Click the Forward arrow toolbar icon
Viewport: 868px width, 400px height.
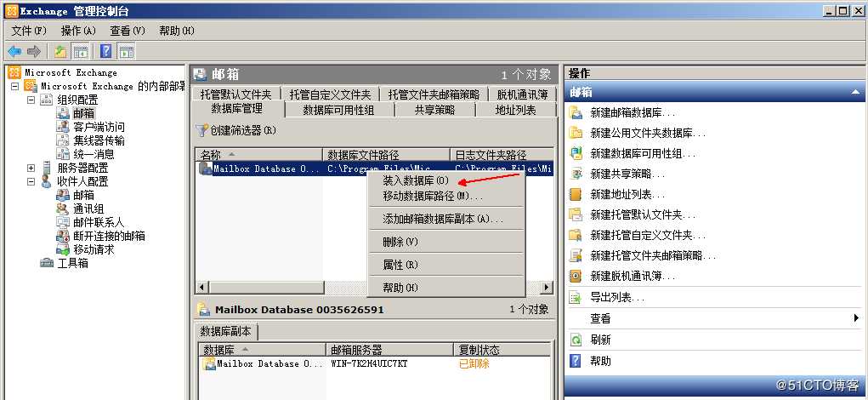point(34,52)
